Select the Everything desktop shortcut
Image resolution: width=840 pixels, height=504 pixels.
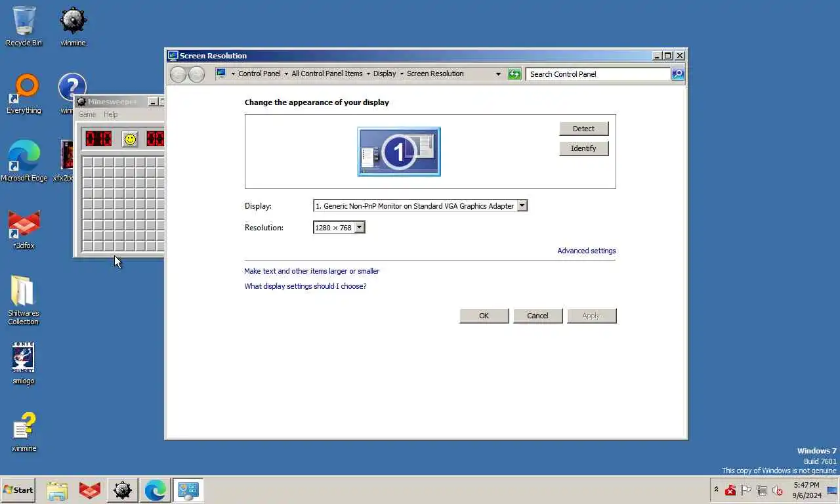click(x=24, y=94)
